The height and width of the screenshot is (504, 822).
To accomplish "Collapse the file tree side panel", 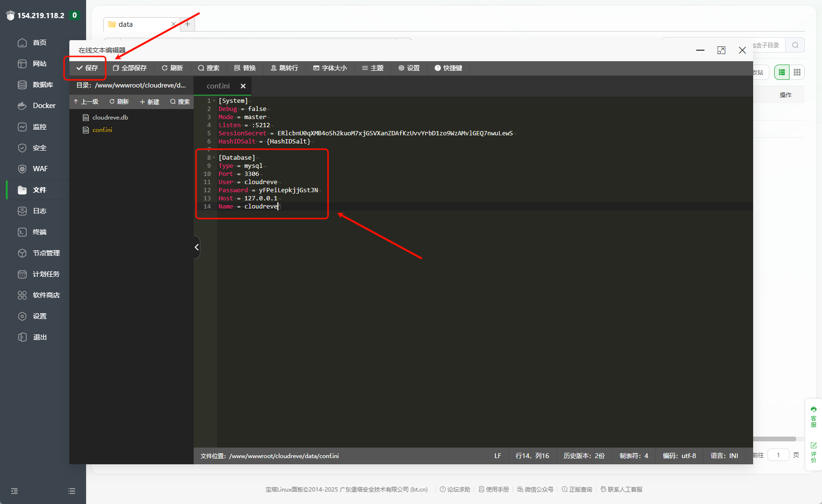I will pos(197,247).
